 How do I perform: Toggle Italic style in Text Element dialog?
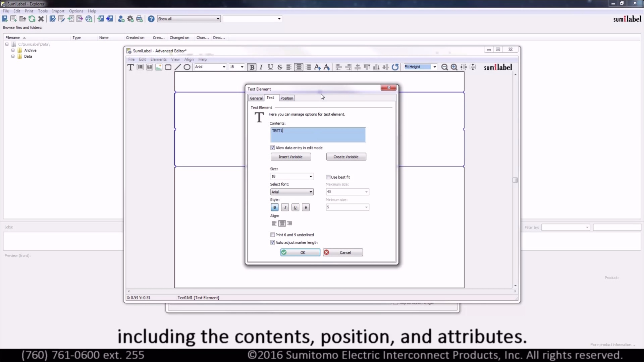(285, 207)
